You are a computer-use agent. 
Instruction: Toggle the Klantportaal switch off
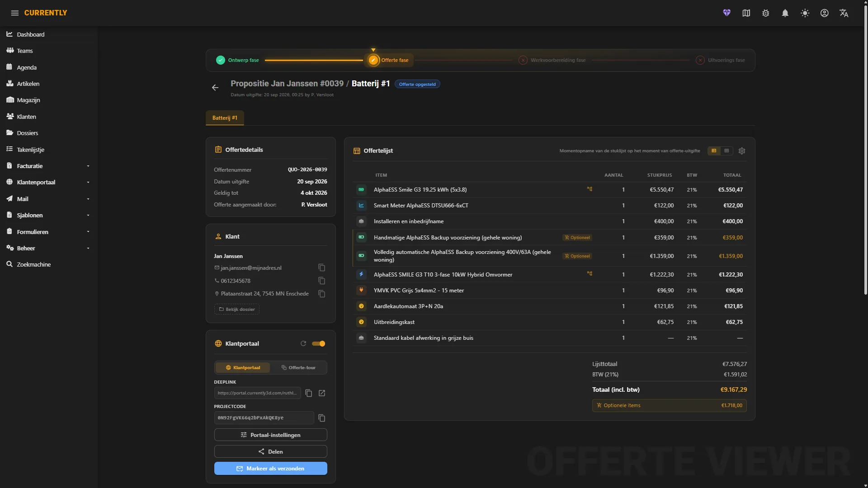point(319,344)
